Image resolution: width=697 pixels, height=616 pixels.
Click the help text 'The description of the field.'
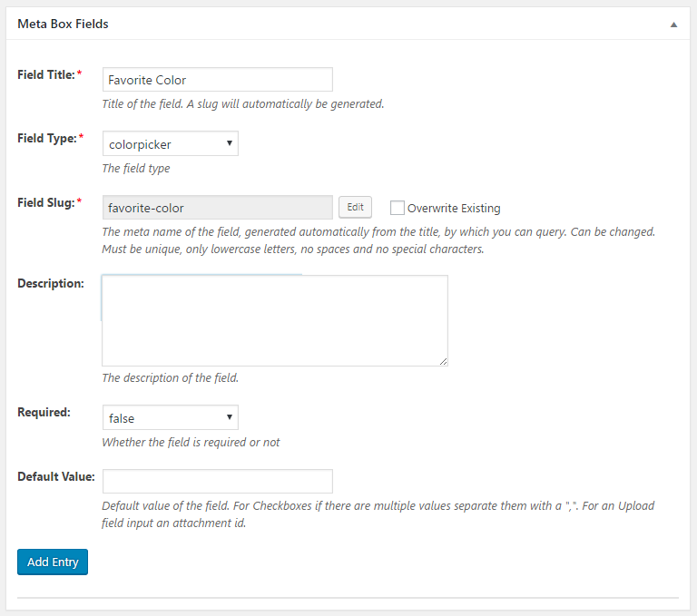[x=171, y=377]
